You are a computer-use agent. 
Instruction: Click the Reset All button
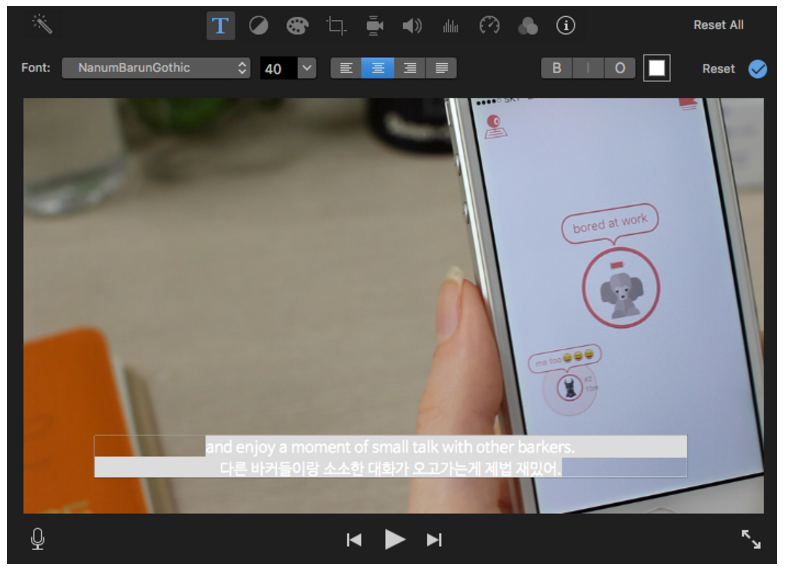tap(718, 25)
